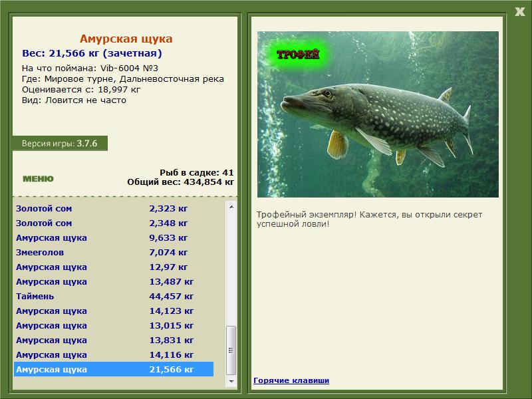
Task: Click the fish list scrollbar thumb
Action: click(x=231, y=350)
